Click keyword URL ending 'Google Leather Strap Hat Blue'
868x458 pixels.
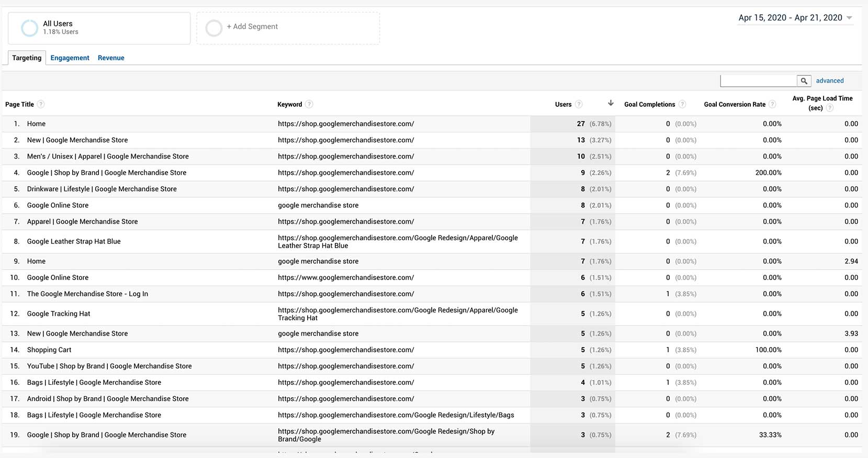[398, 241]
